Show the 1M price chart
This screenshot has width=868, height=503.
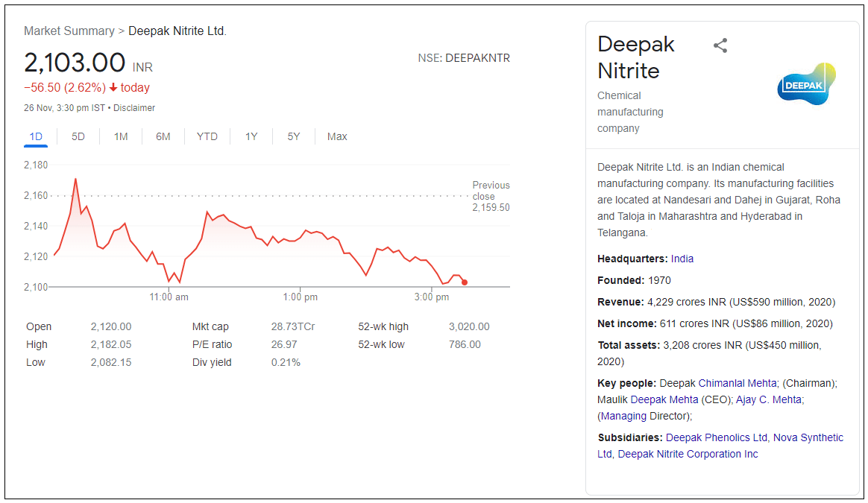point(121,136)
